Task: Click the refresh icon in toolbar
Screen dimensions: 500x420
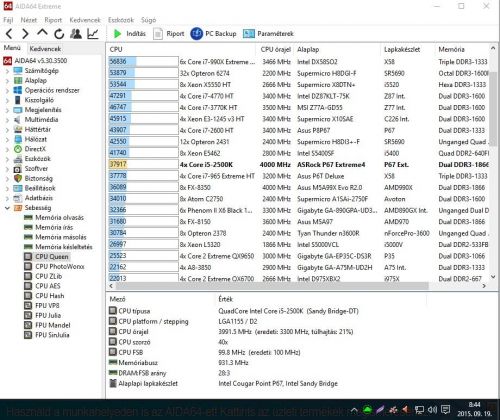Action: point(59,34)
